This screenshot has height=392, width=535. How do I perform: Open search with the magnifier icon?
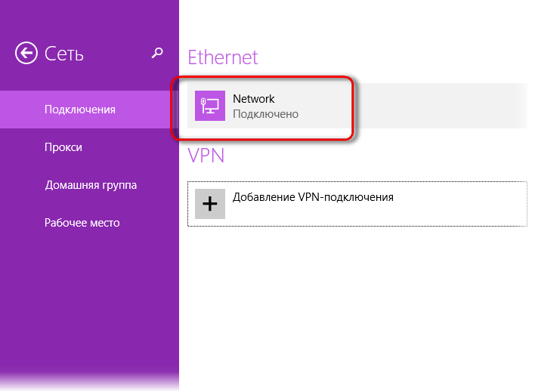157,53
